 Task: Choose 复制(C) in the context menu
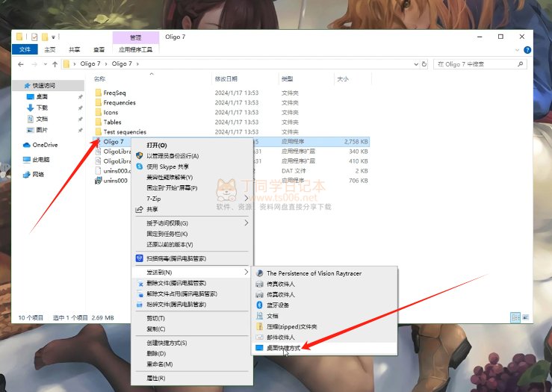point(192,329)
